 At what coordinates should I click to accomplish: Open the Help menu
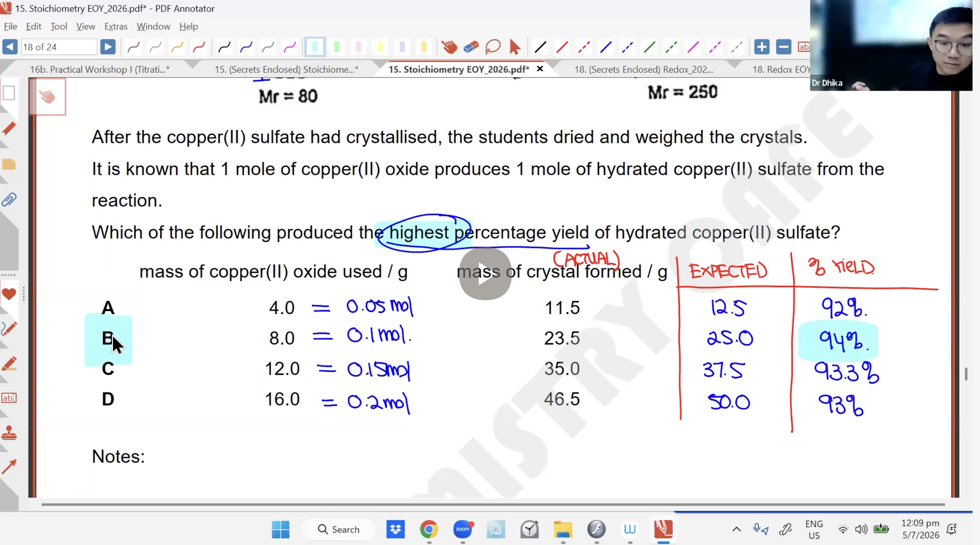coord(188,27)
